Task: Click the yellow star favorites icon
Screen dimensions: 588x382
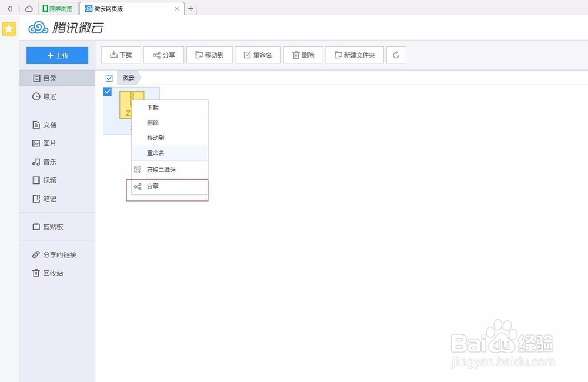Action: coord(9,29)
